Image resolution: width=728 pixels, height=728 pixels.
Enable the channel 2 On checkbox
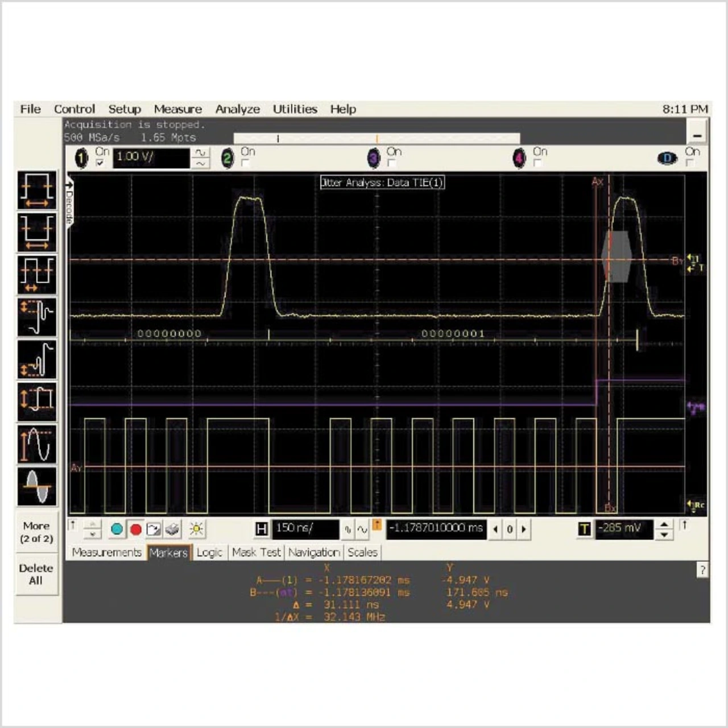246,163
